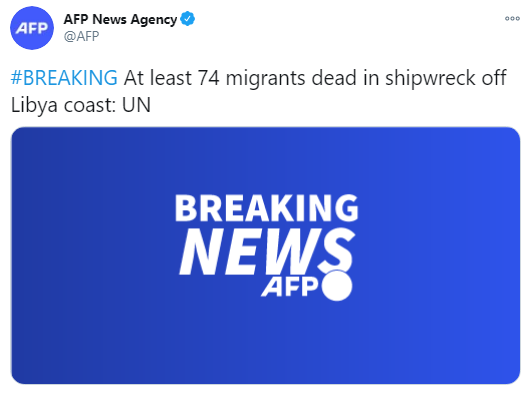Open the AFP round profile avatar
The height and width of the screenshot is (393, 528).
click(x=32, y=28)
